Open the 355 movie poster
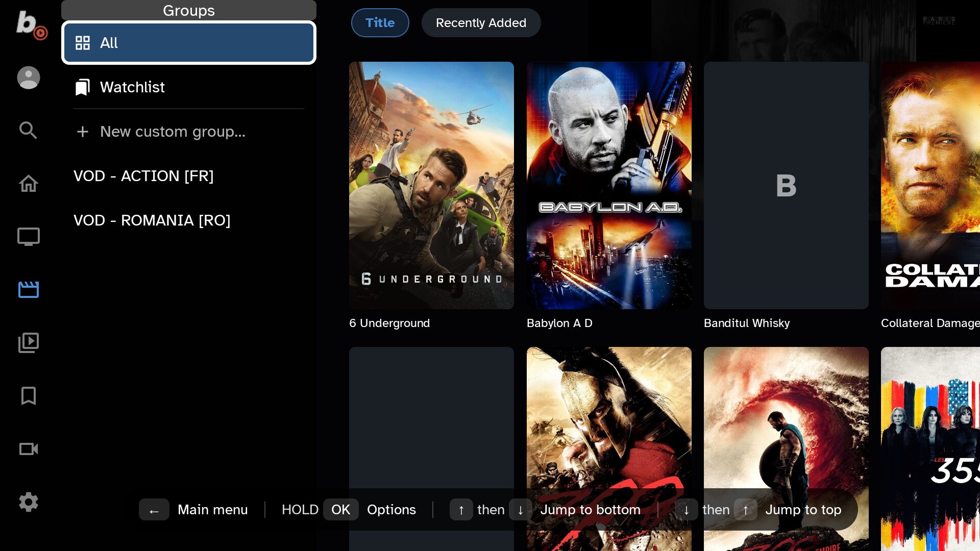 point(930,449)
